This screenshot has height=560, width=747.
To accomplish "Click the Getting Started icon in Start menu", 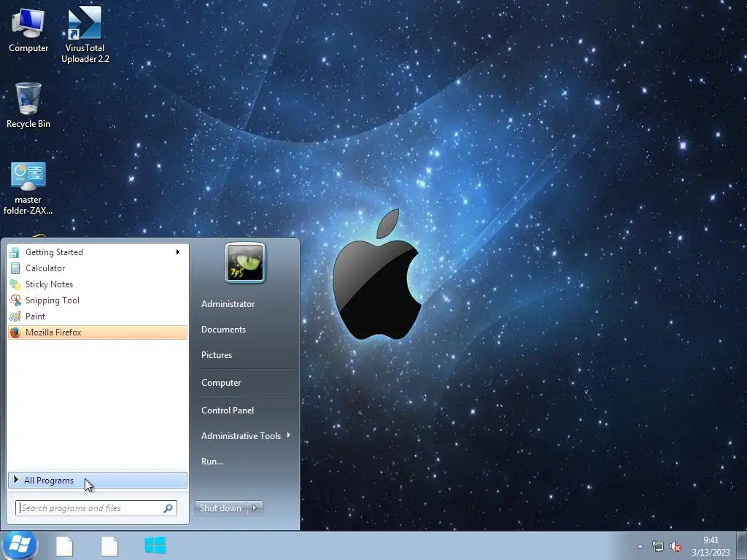I will pyautogui.click(x=15, y=252).
